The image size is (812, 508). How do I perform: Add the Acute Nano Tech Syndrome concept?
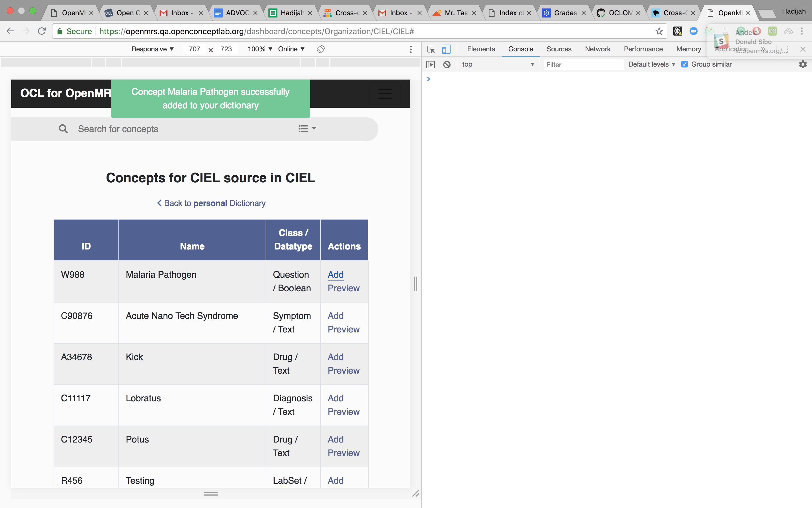click(x=336, y=316)
